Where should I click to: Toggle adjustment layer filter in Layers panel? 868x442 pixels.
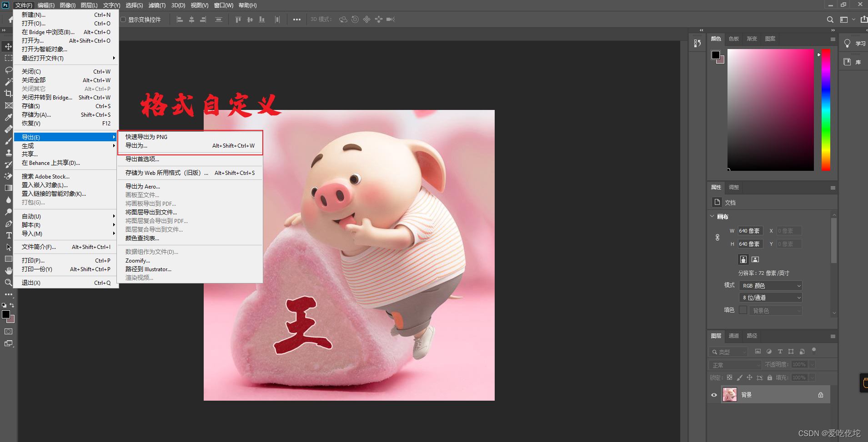click(769, 351)
